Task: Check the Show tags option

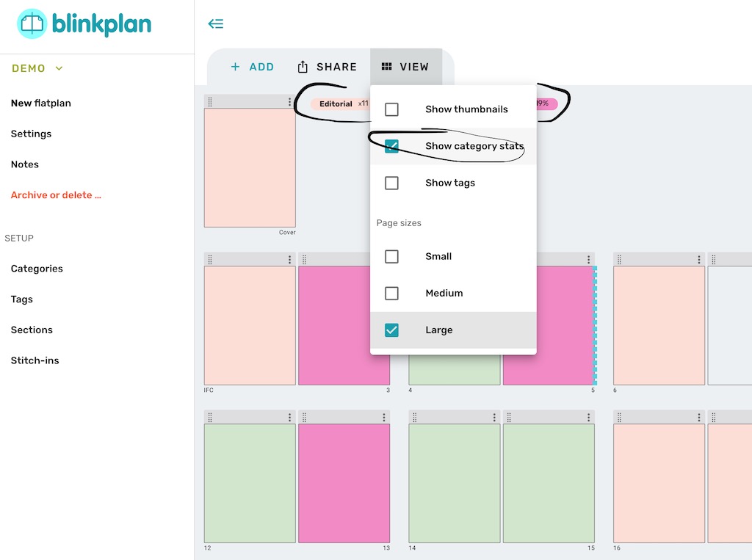Action: click(391, 182)
